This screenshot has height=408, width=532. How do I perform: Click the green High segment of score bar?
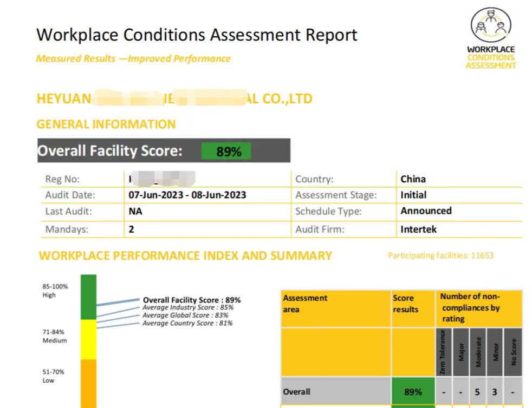(88, 297)
